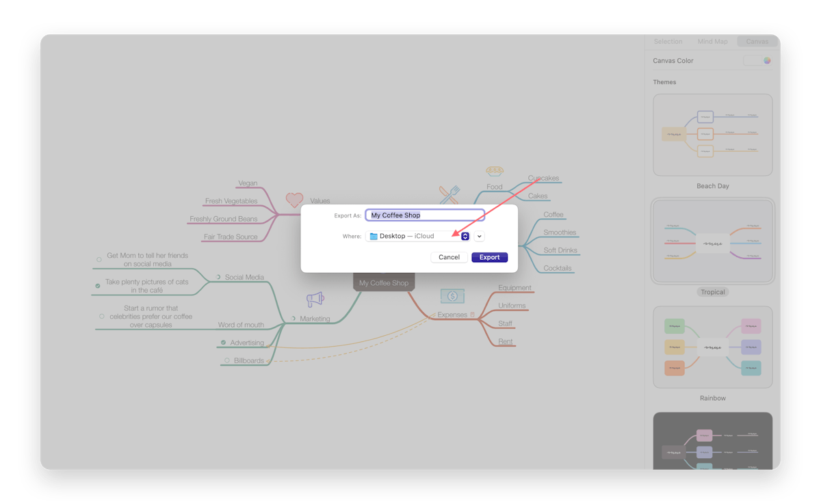The height and width of the screenshot is (504, 821).
Task: Select the Word of mouth node
Action: (241, 325)
